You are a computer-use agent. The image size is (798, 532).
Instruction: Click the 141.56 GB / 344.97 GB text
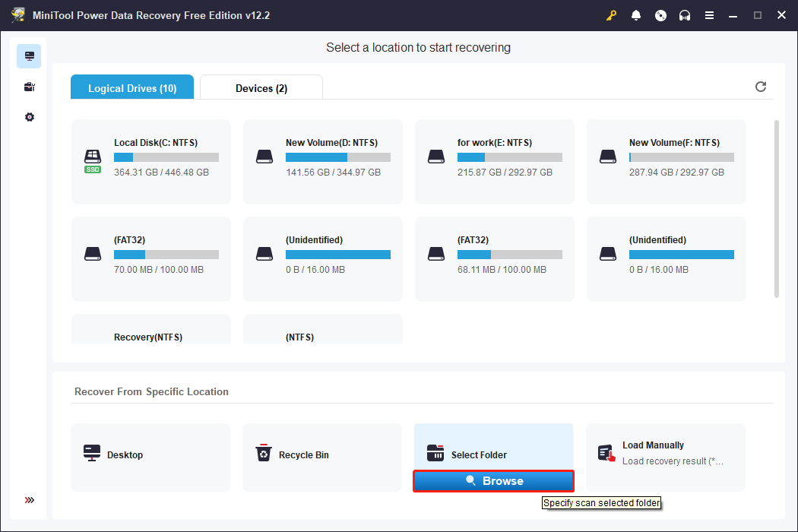[333, 172]
